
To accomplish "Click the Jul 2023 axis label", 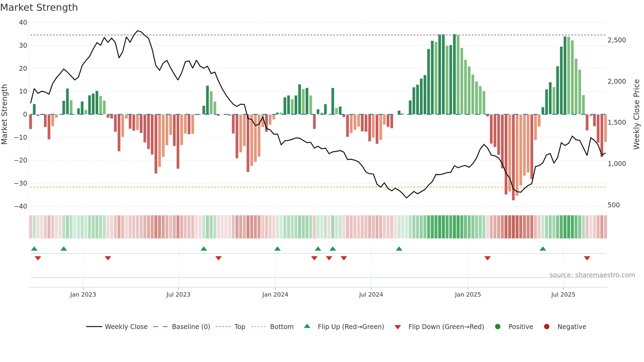I will click(178, 294).
